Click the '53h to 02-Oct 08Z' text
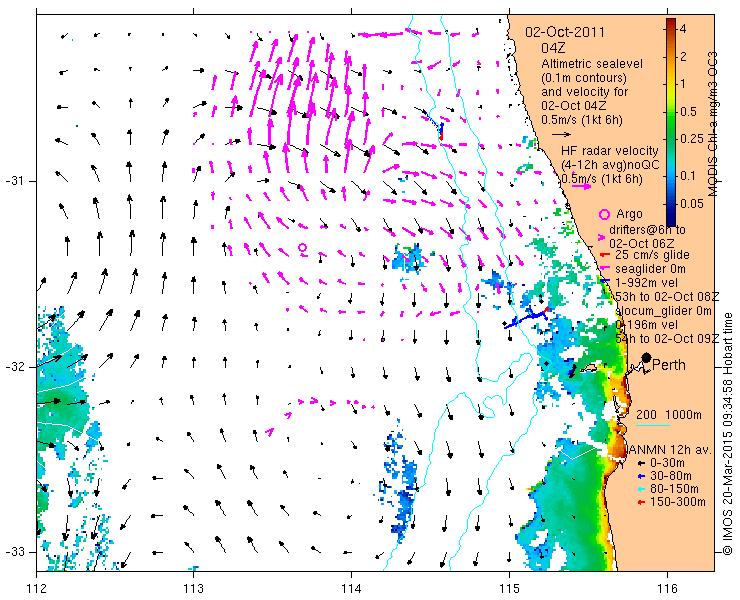 (667, 297)
